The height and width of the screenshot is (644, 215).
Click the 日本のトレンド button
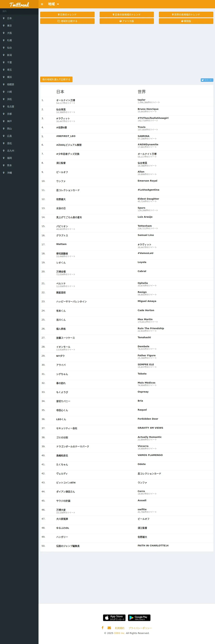pyautogui.click(x=67, y=15)
